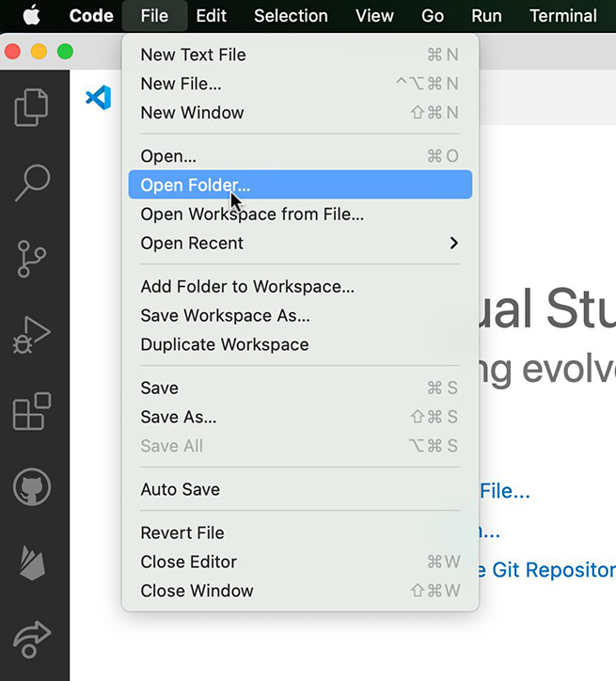Select Open Workspace from File...
Image resolution: width=616 pixels, height=681 pixels.
pos(300,214)
